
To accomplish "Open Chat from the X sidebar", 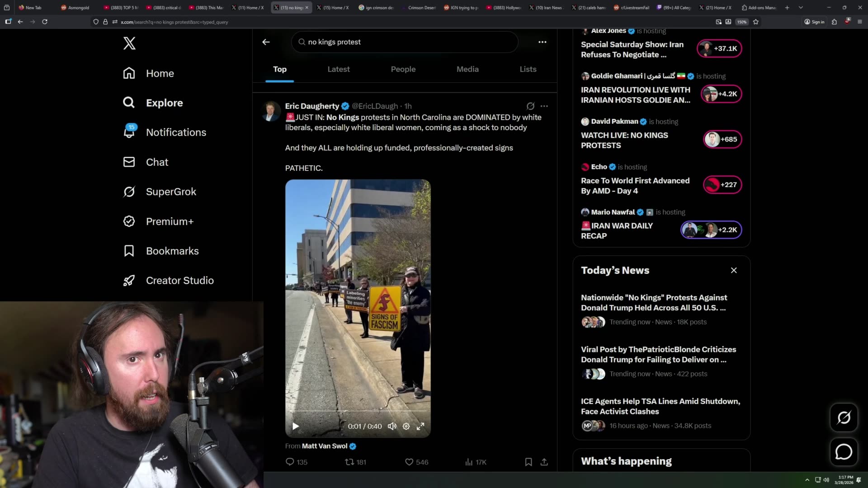I will (x=146, y=162).
